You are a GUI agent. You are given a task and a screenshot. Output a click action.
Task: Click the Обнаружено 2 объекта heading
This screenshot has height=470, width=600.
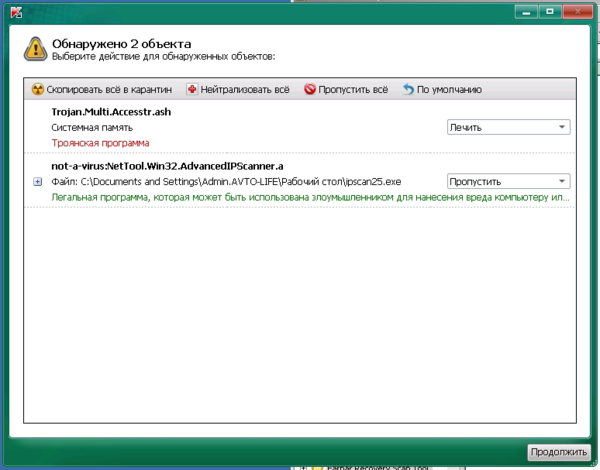pyautogui.click(x=121, y=44)
